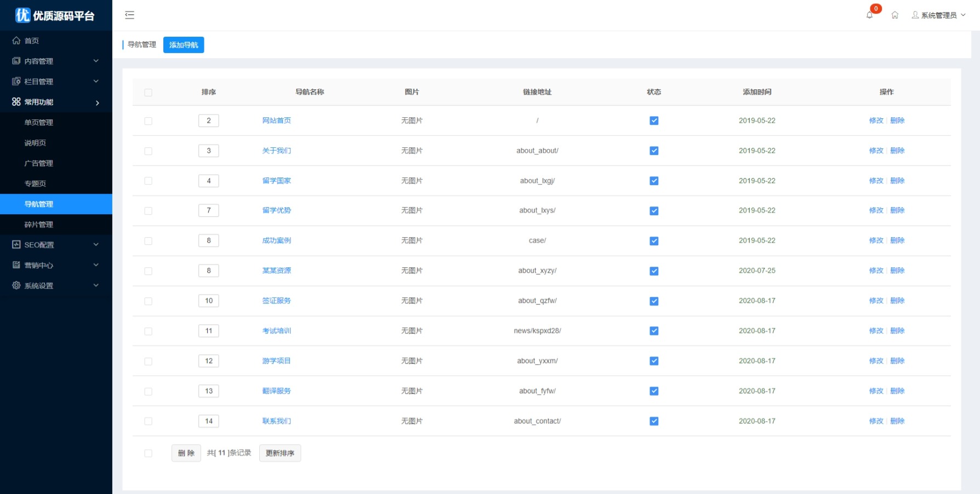
Task: Open the 考试培训 navigation name link
Action: [x=277, y=331]
